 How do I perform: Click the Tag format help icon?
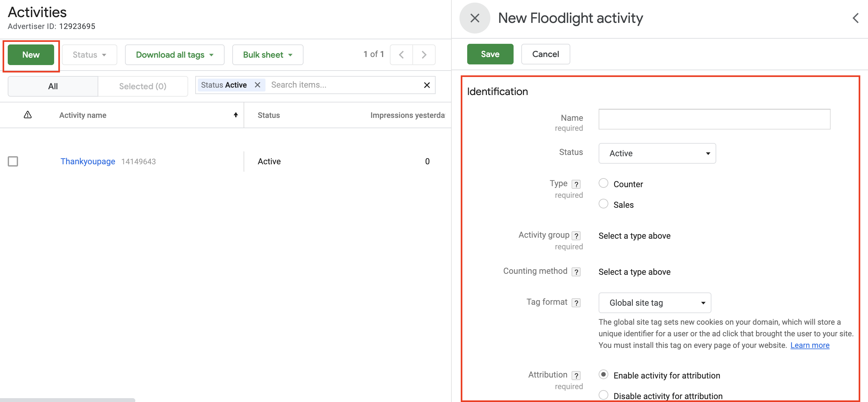click(x=576, y=302)
